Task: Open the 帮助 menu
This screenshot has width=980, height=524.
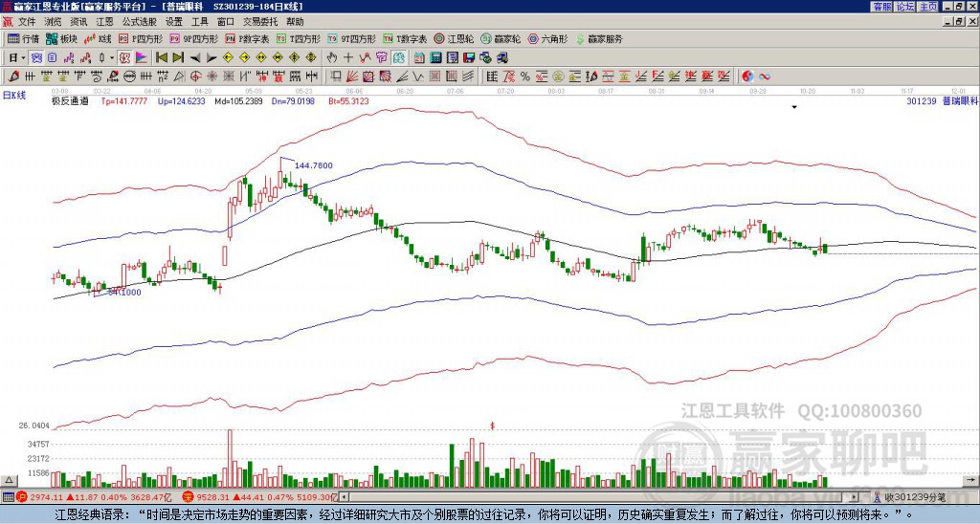Action: 295,22
